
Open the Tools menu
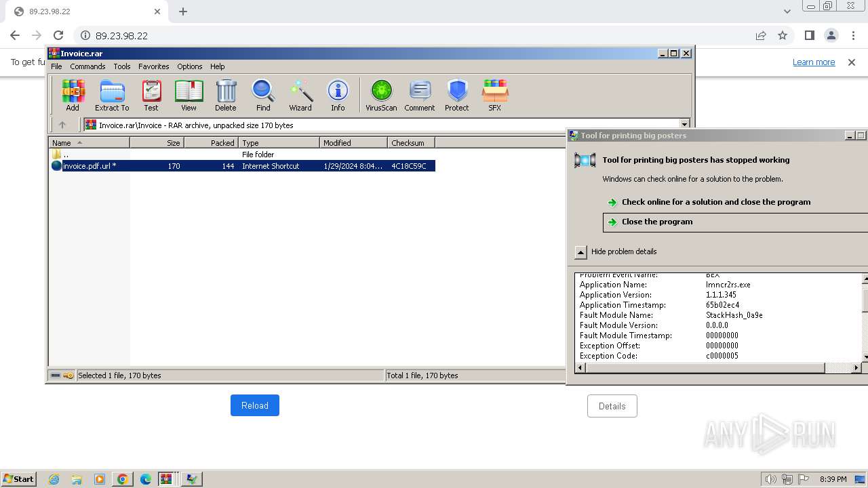[x=122, y=66]
